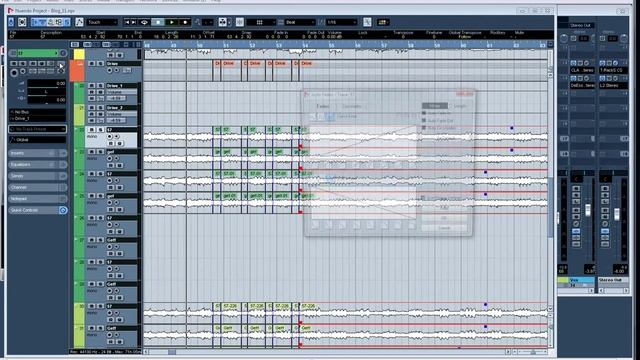Enable monitor on track 22 named 57
Viewport: 640px width, 360px height.
[x=117, y=136]
